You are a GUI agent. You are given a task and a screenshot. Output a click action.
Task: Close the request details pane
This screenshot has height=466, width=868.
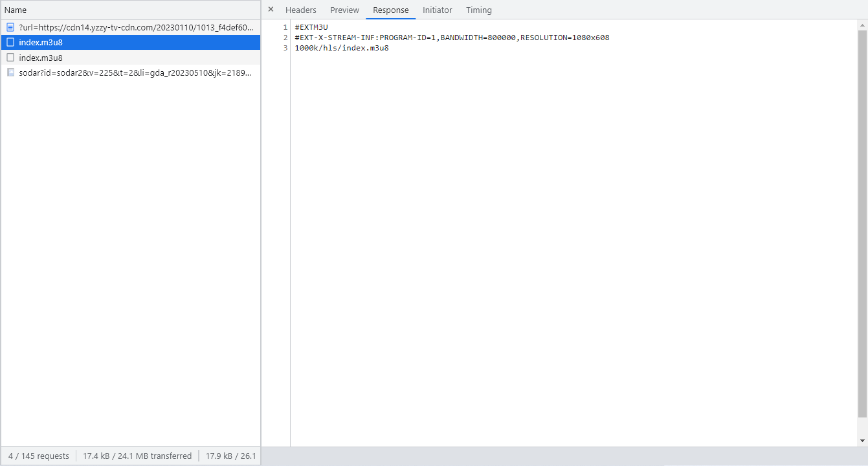point(271,10)
